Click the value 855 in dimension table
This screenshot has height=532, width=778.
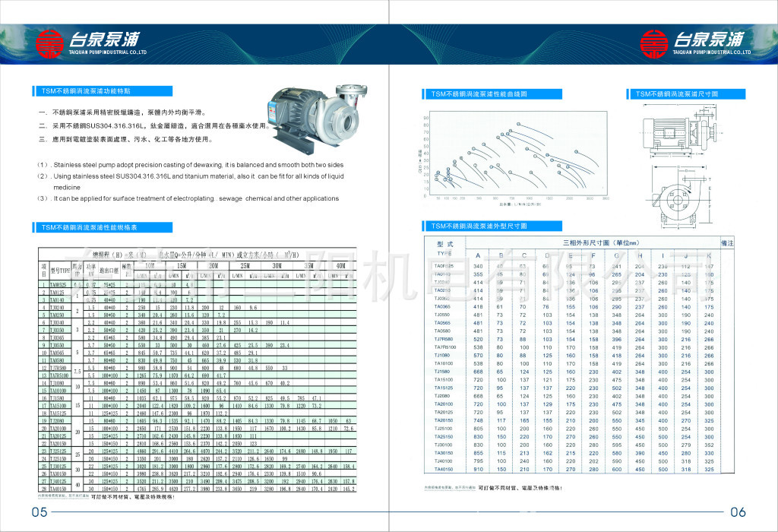click(478, 453)
